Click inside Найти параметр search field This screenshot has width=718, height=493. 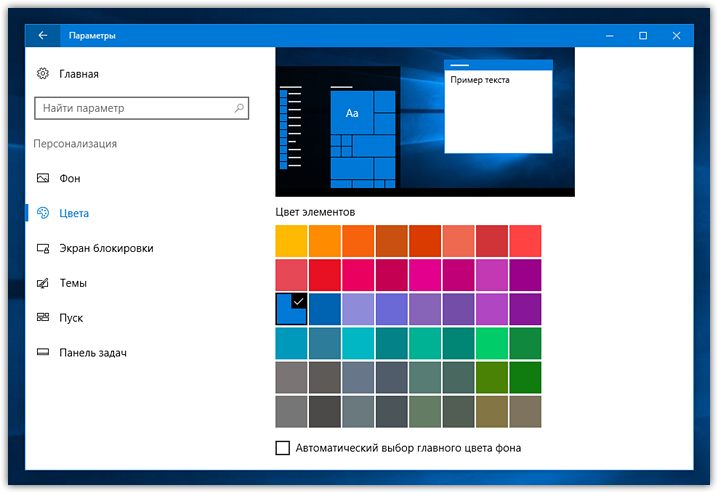click(x=141, y=108)
